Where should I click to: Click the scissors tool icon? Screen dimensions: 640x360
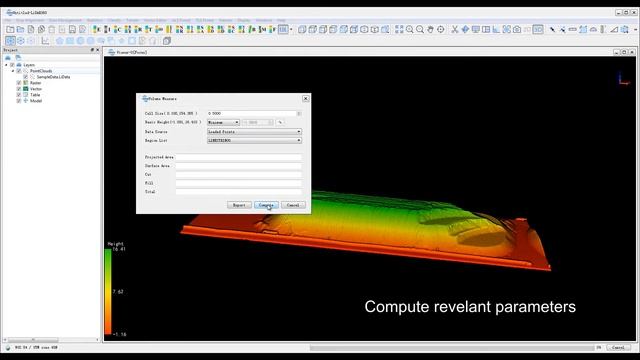click(455, 29)
